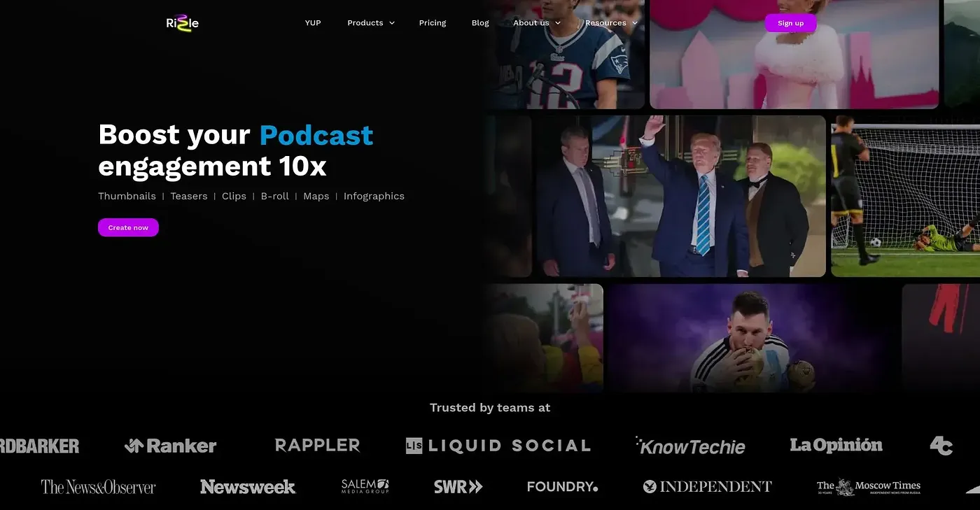Open the Resources dropdown chevron
The height and width of the screenshot is (510, 980).
tap(635, 23)
